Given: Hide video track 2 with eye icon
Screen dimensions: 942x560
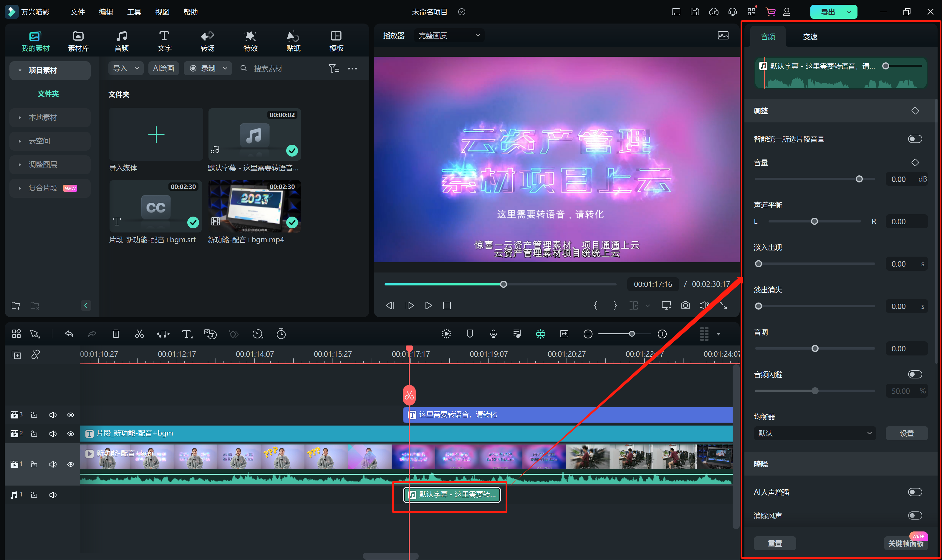Looking at the screenshot, I should coord(71,433).
